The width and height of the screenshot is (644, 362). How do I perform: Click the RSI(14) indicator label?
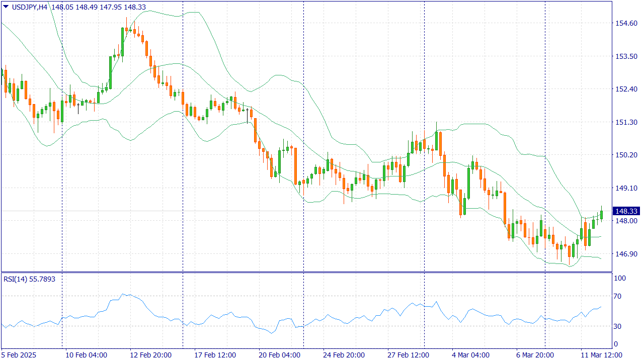16,279
